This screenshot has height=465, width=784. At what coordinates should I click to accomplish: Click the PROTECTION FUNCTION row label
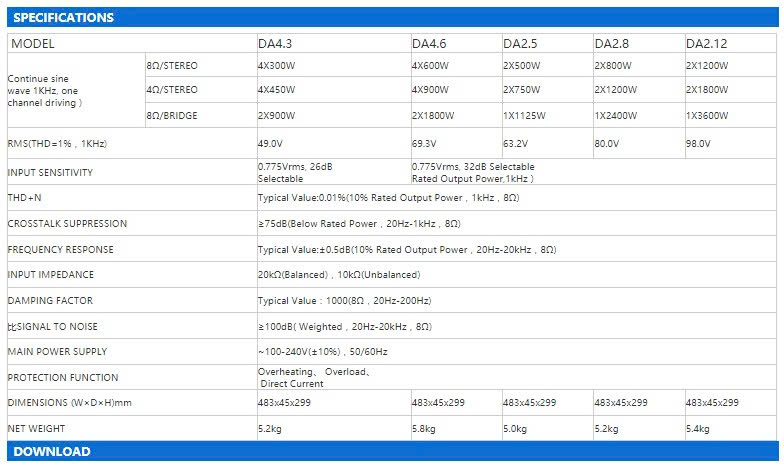click(x=62, y=378)
